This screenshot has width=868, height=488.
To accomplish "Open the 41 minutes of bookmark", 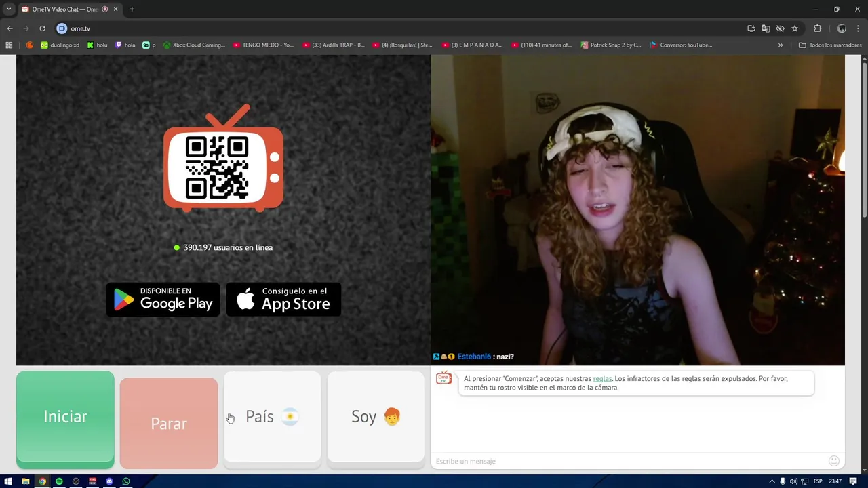I will (x=542, y=45).
